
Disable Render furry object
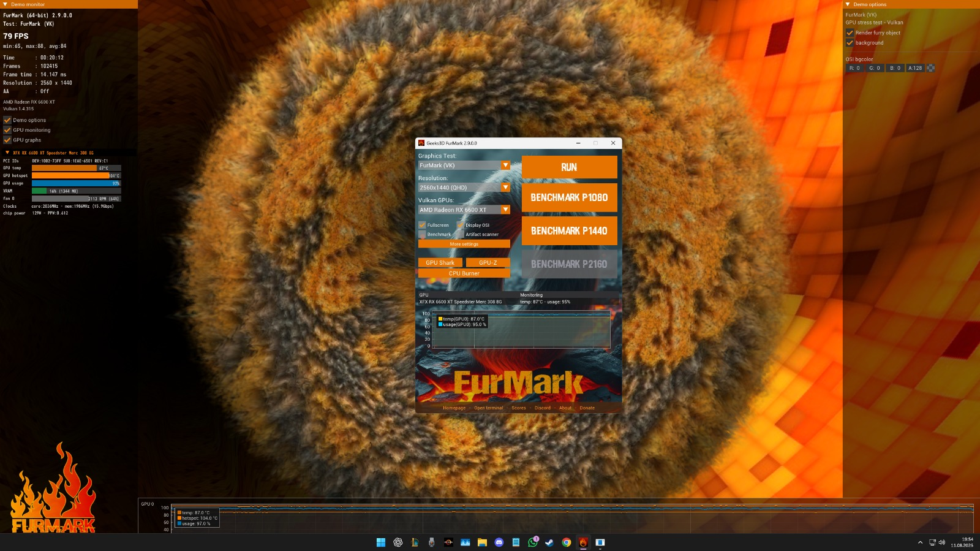pyautogui.click(x=850, y=32)
